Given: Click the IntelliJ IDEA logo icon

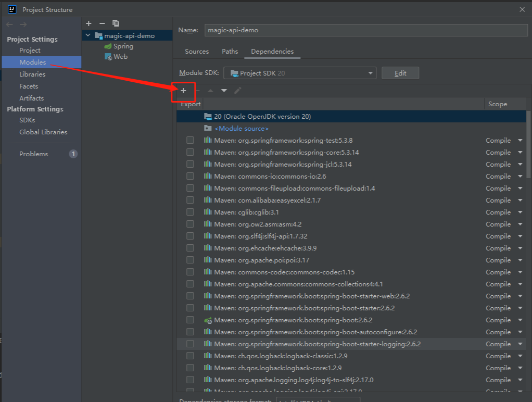Looking at the screenshot, I should (12, 9).
